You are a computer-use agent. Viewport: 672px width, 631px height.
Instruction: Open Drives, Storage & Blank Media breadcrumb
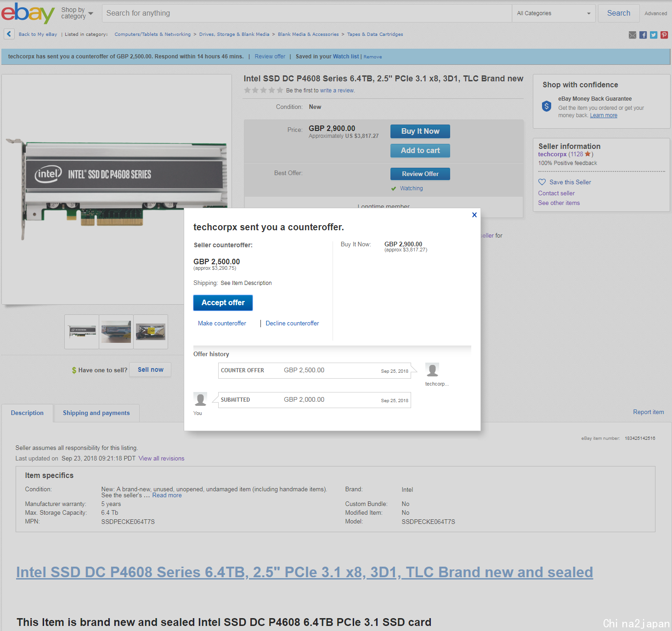pyautogui.click(x=234, y=34)
